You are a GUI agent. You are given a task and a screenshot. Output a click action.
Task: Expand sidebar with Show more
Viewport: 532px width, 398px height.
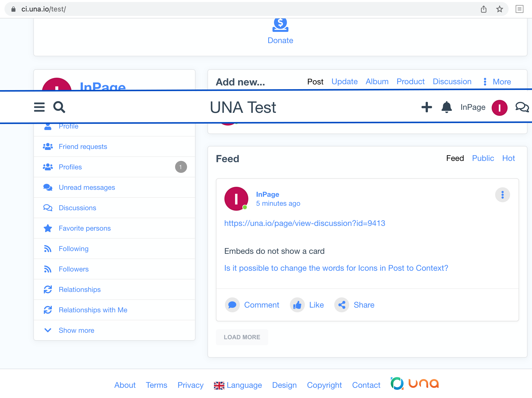tap(76, 330)
